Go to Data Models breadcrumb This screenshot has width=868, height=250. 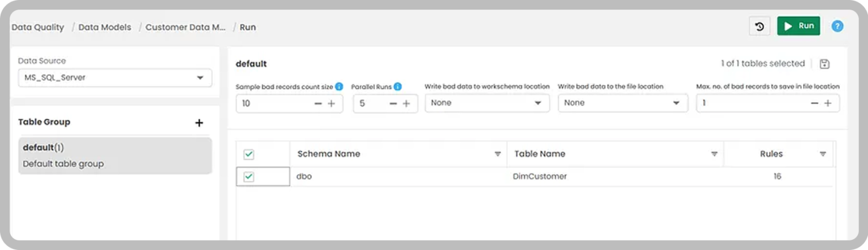(x=105, y=27)
